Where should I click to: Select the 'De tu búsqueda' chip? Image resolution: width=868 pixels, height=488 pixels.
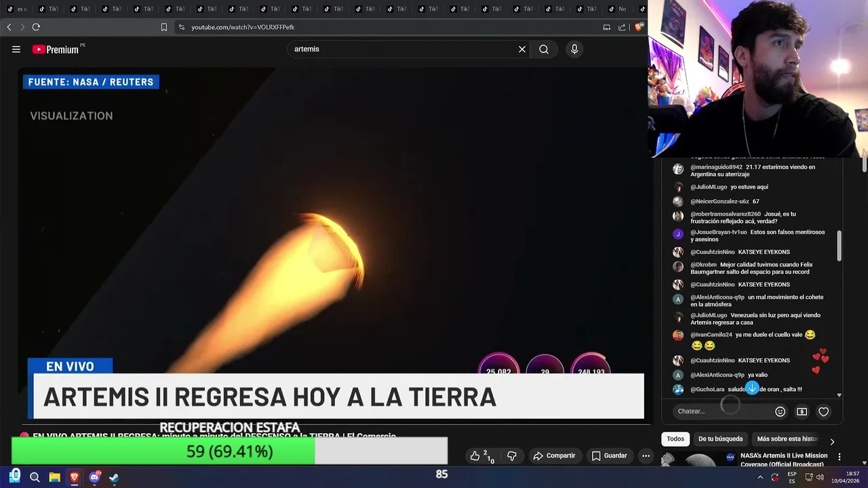[721, 439]
